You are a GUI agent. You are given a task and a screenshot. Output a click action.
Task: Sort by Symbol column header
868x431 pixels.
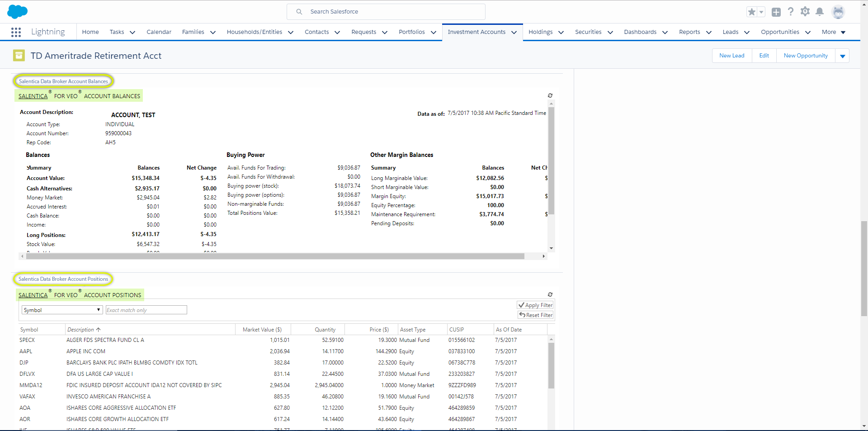click(29, 330)
